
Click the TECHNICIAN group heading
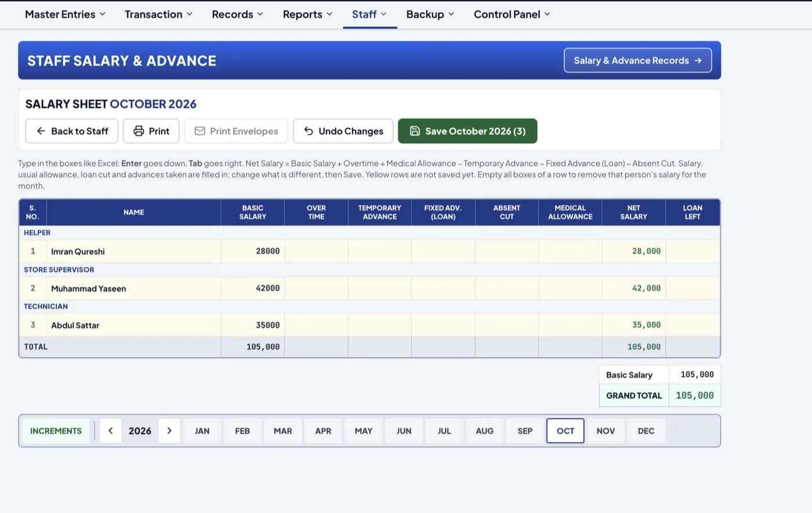pyautogui.click(x=46, y=306)
